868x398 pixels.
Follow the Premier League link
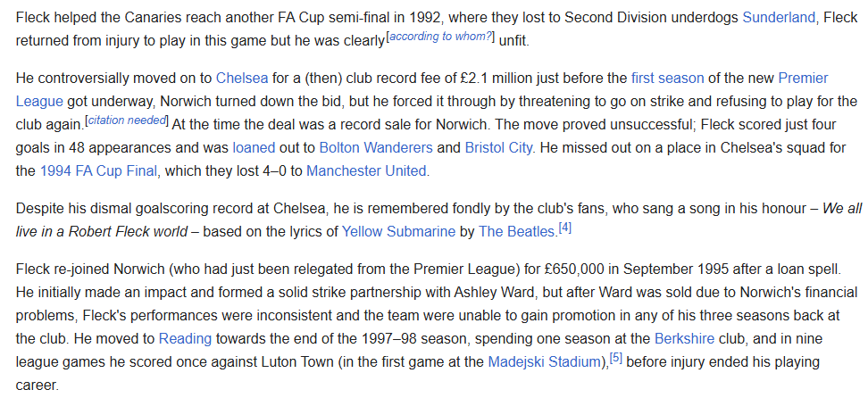tap(803, 78)
